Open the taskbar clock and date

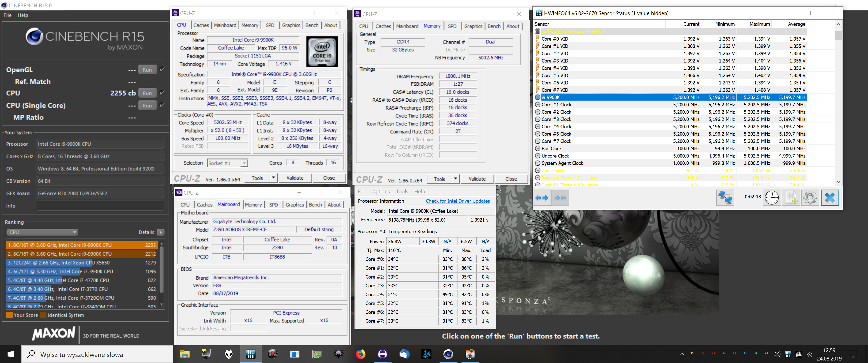[x=829, y=354]
